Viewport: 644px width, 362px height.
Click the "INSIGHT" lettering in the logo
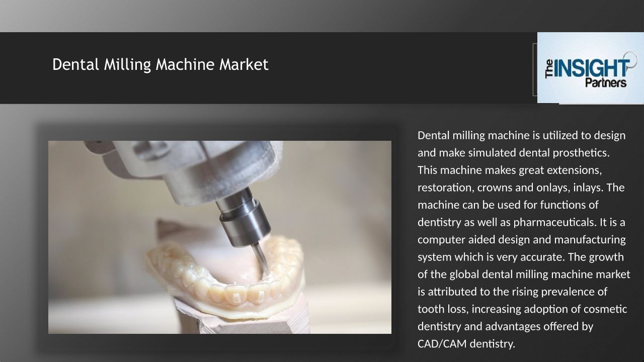coord(592,68)
